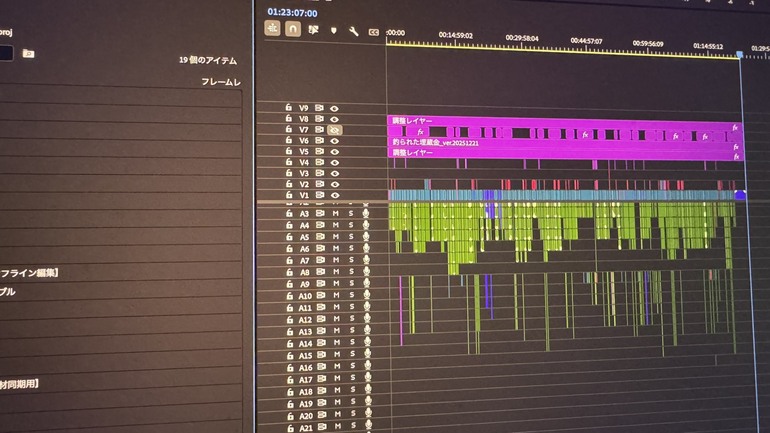The image size is (770, 433).
Task: Click the closed captions CC icon
Action: pyautogui.click(x=374, y=32)
